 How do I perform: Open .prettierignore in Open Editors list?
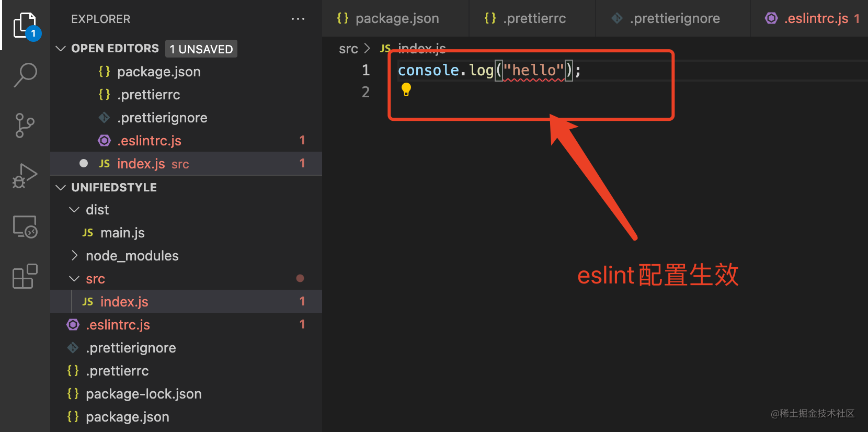[x=186, y=118]
